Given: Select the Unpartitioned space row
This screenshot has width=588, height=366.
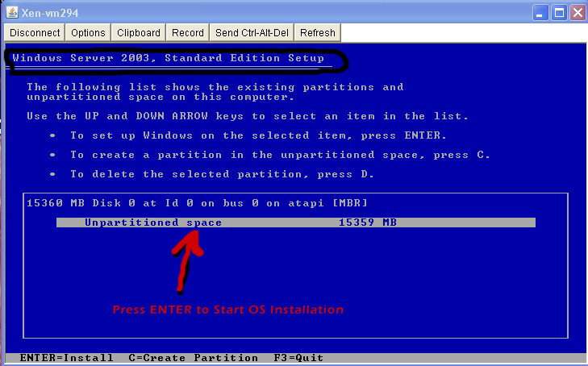Looking at the screenshot, I should pyautogui.click(x=296, y=223).
